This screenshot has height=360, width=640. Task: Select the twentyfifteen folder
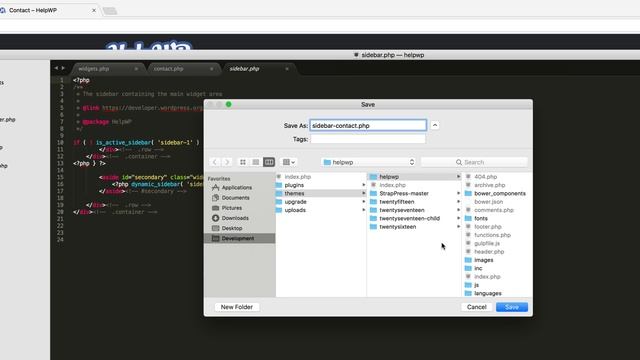pos(397,202)
